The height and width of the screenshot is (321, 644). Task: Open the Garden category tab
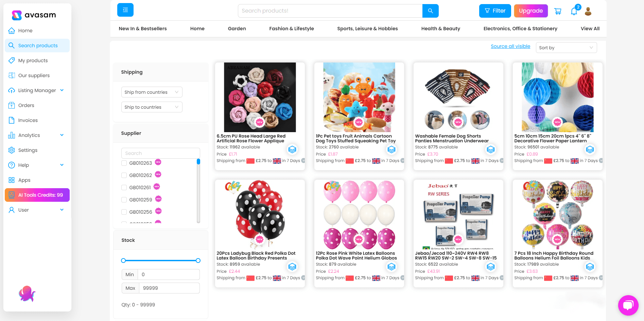[x=237, y=29]
